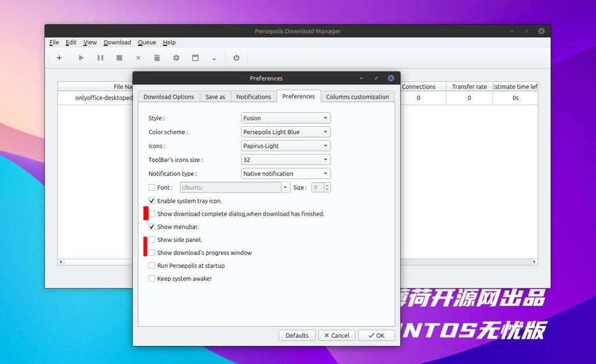This screenshot has width=596, height=364.
Task: Click the play icon in the main toolbar
Action: click(81, 58)
